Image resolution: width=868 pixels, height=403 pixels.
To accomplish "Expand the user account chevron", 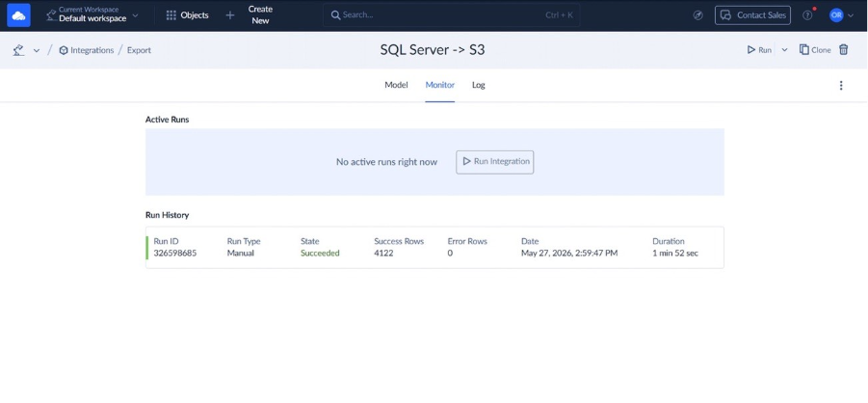I will [x=851, y=15].
